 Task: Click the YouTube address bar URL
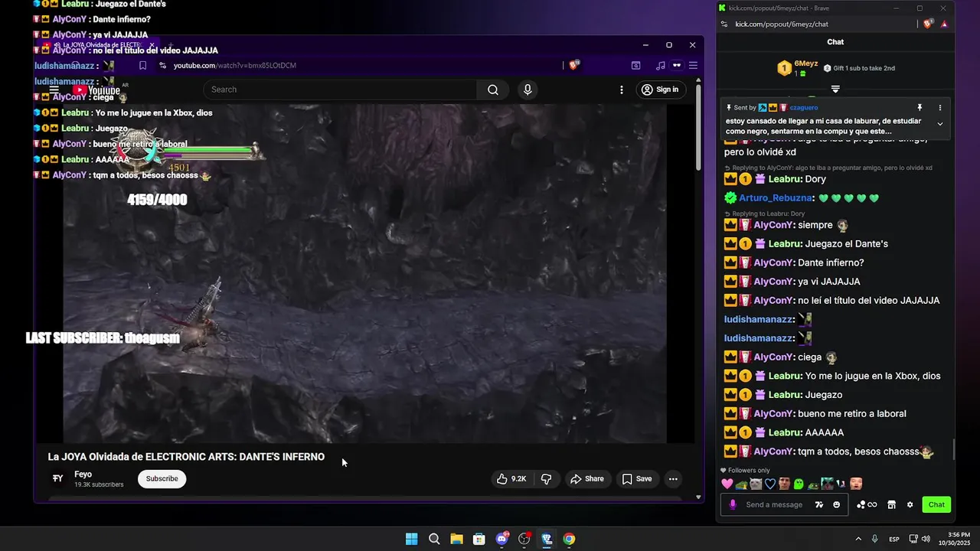coord(235,66)
